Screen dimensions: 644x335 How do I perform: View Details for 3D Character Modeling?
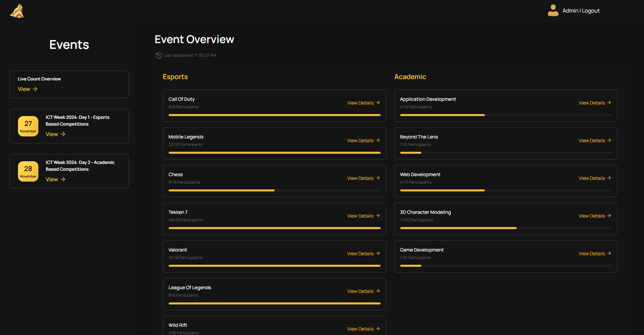coord(595,216)
